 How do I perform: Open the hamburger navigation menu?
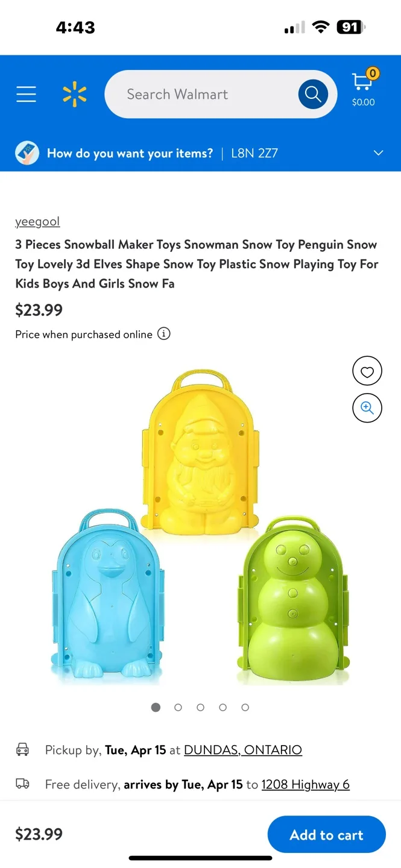point(26,94)
